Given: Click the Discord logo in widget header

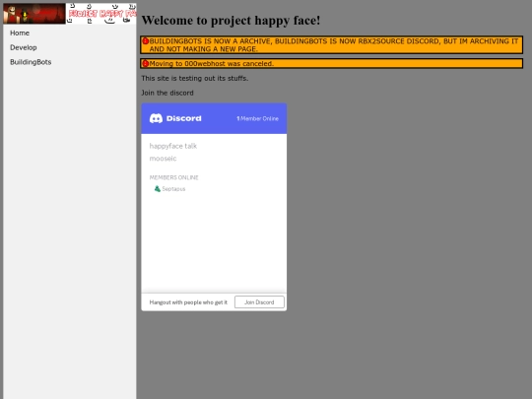Looking at the screenshot, I should 175,118.
